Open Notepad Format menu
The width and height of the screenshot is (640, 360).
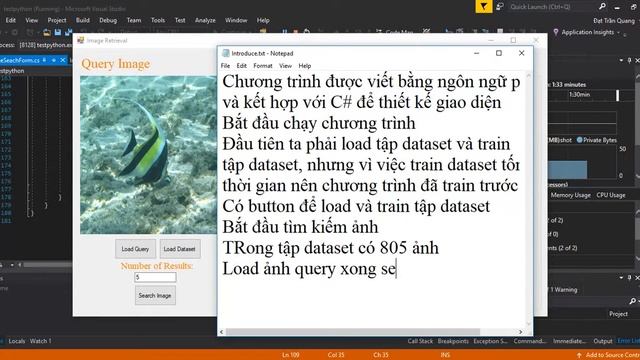[262, 65]
